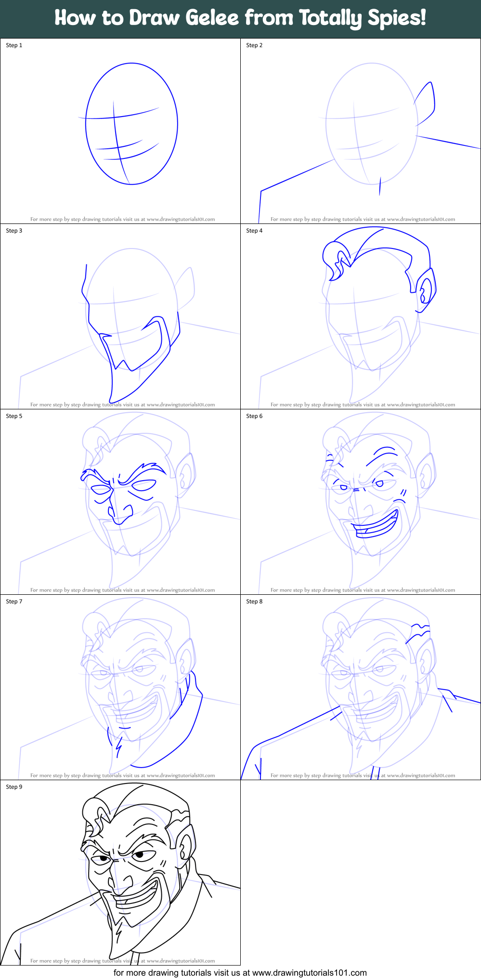Click the 'Step 6' label
The image size is (481, 980).
[254, 416]
